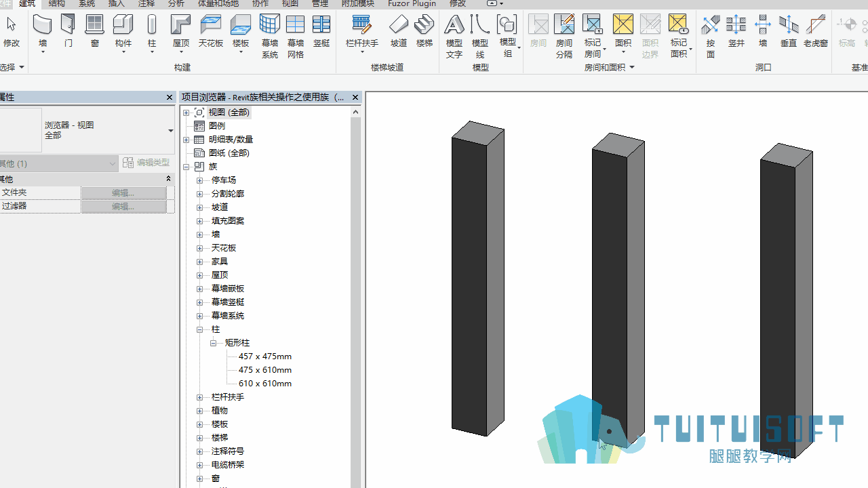Select the 天花板 (Ceiling) tool

coord(211,32)
